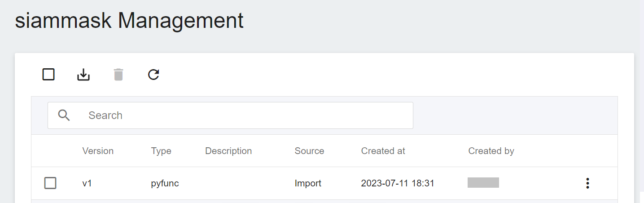Click the Created by column header

click(491, 151)
